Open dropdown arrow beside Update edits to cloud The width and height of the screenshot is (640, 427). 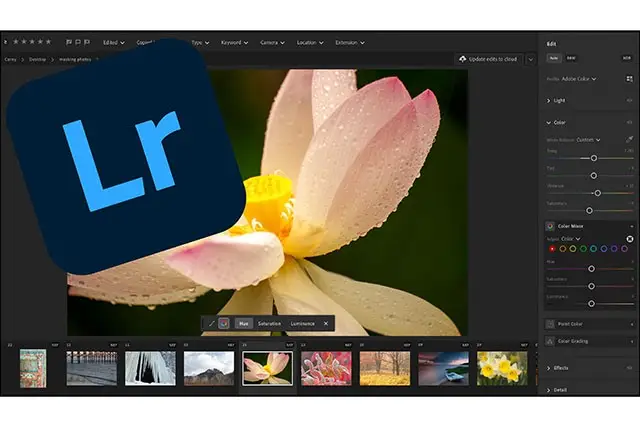[530, 60]
